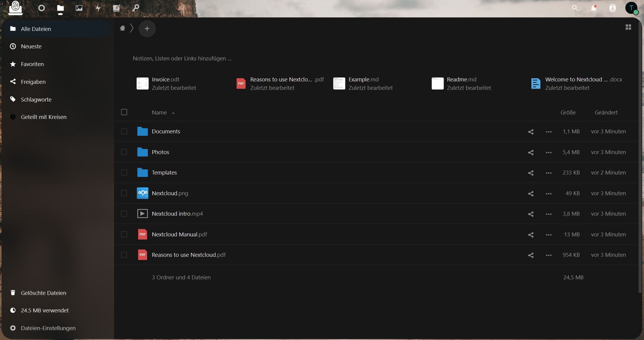The image size is (644, 340).
Task: Select Favoriten in the sidebar
Action: [x=32, y=64]
